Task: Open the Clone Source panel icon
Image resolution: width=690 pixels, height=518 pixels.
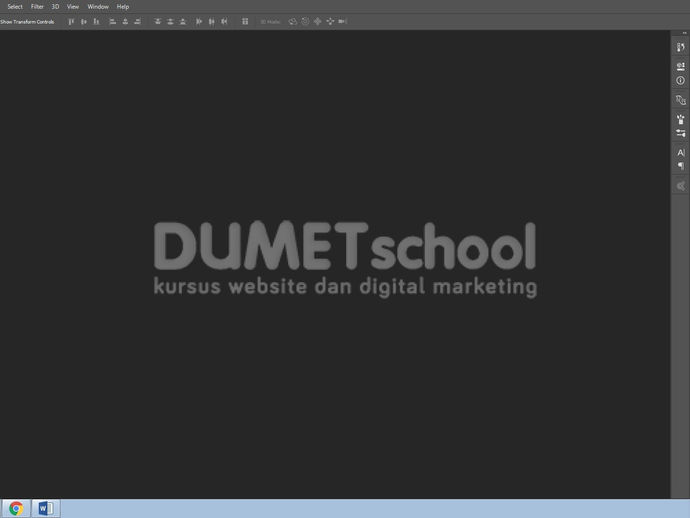Action: click(x=681, y=100)
